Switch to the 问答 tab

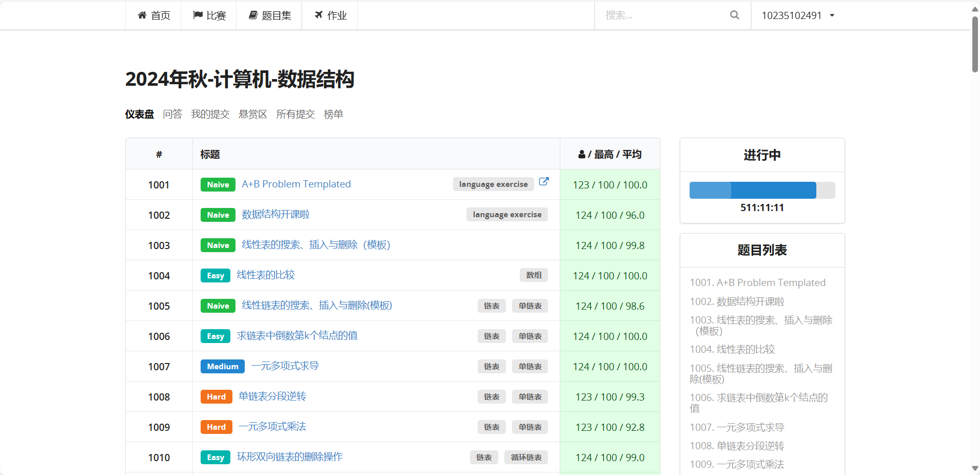pyautogui.click(x=172, y=114)
